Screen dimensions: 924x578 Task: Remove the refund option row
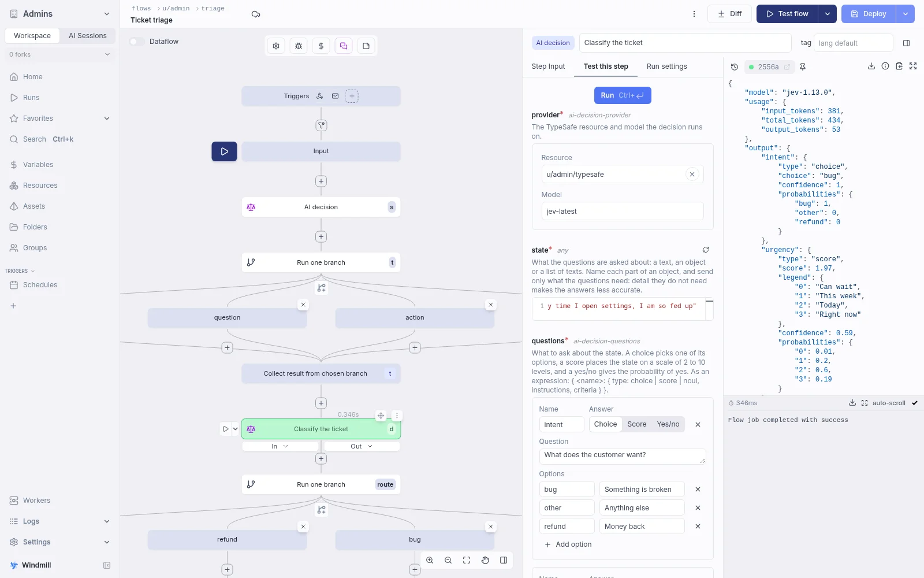click(x=698, y=527)
